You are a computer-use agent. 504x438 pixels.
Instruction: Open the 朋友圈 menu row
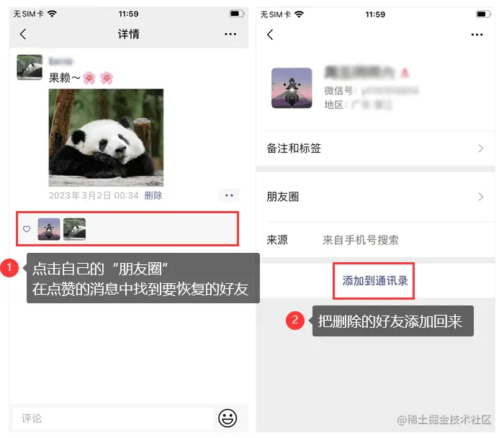(x=375, y=197)
